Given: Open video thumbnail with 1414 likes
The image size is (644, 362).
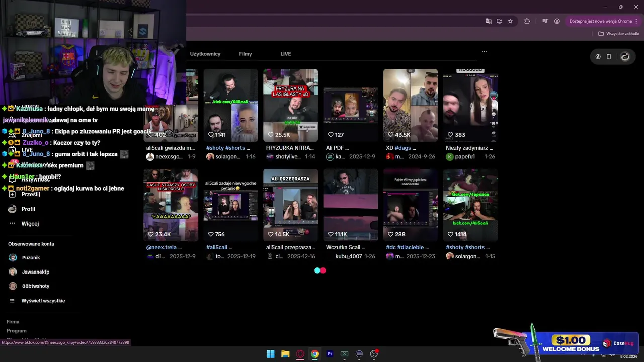Looking at the screenshot, I should click(470, 205).
